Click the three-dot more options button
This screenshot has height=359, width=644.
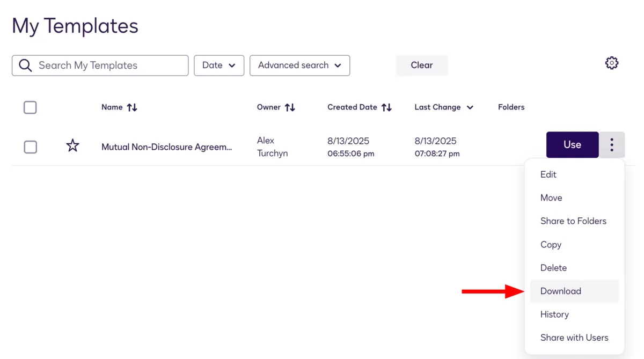point(612,145)
